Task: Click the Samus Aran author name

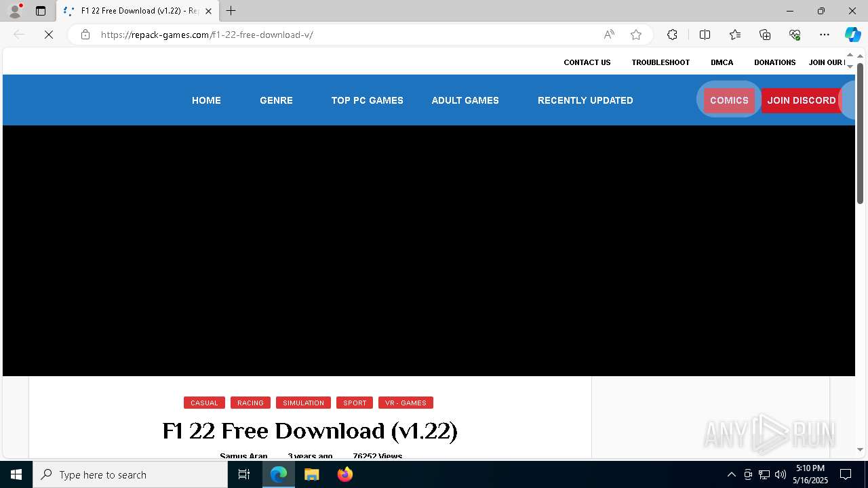Action: pos(243,456)
